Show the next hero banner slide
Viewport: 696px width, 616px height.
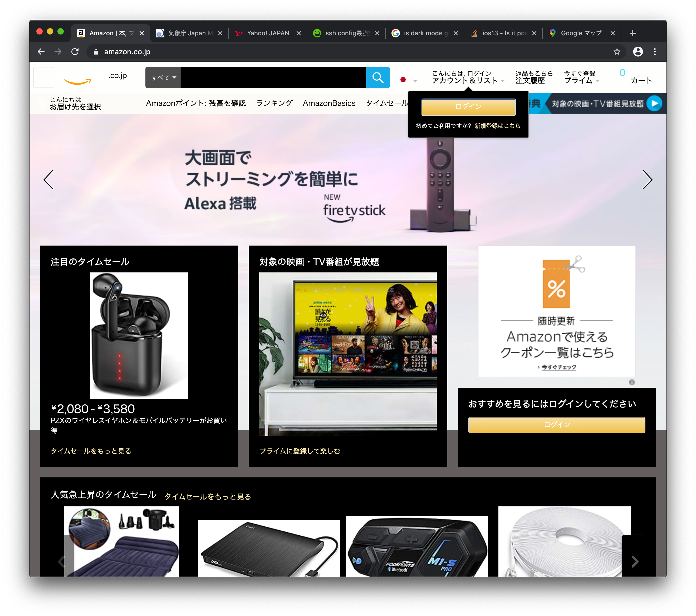click(x=647, y=179)
